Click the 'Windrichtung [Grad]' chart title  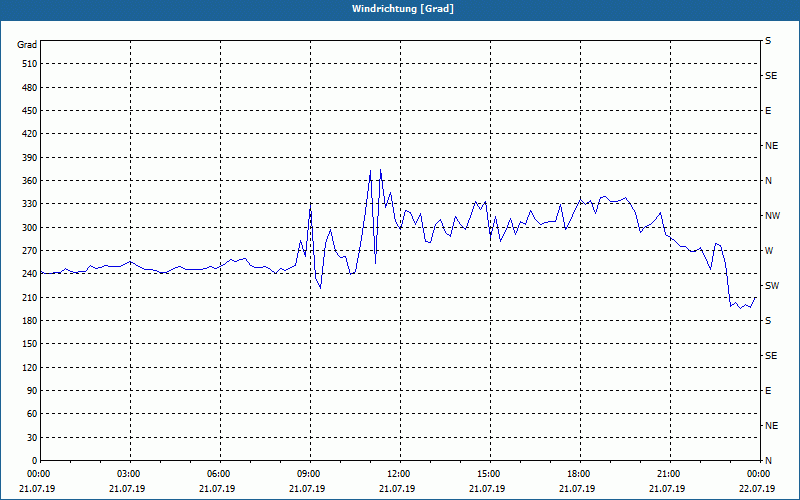tap(403, 9)
